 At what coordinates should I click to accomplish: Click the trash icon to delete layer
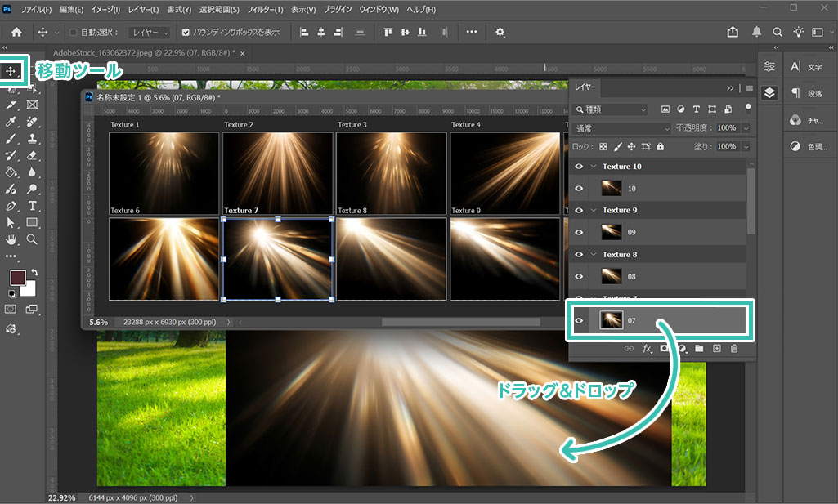pyautogui.click(x=734, y=349)
